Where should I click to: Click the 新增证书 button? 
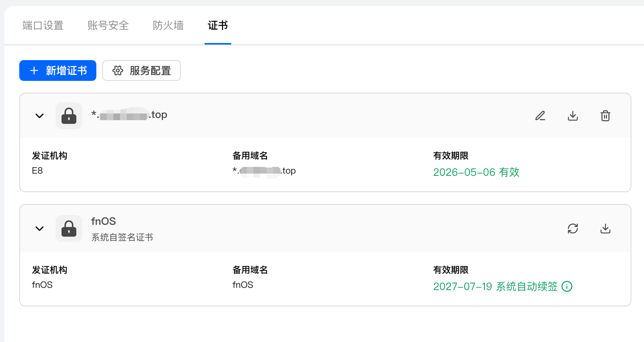pyautogui.click(x=58, y=70)
